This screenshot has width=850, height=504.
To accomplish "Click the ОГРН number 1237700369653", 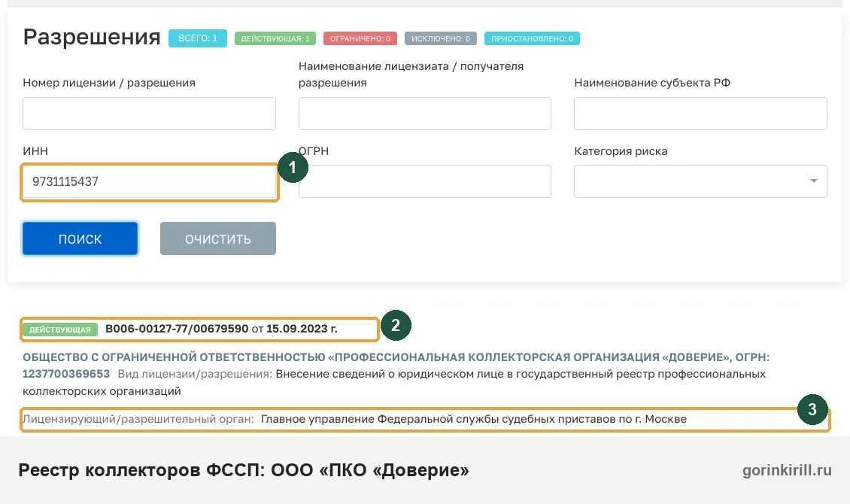I will pos(66,374).
